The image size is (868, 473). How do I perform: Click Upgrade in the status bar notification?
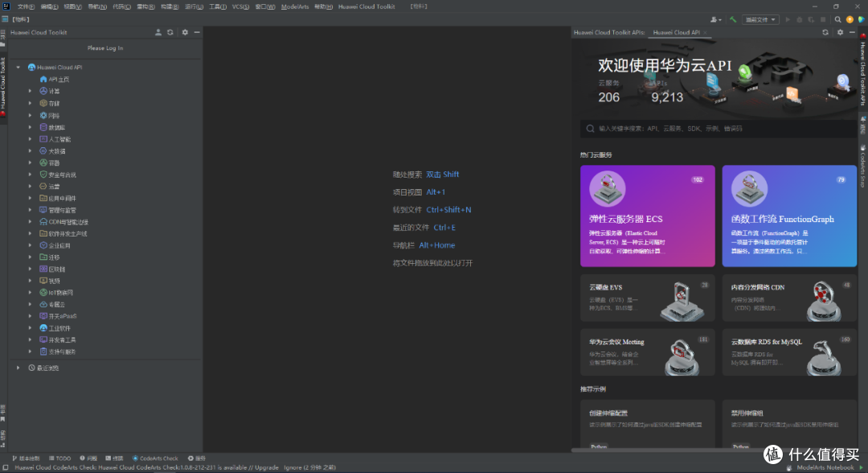click(x=266, y=467)
